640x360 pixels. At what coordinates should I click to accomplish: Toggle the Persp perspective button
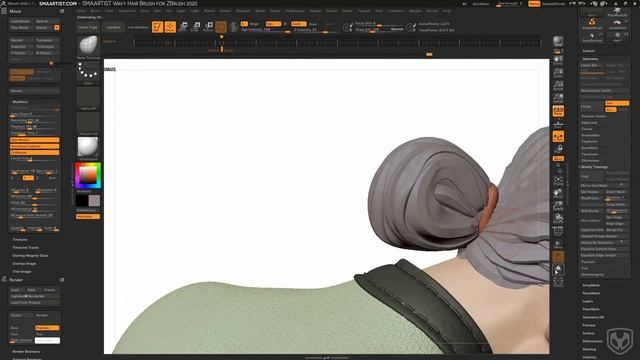click(558, 111)
